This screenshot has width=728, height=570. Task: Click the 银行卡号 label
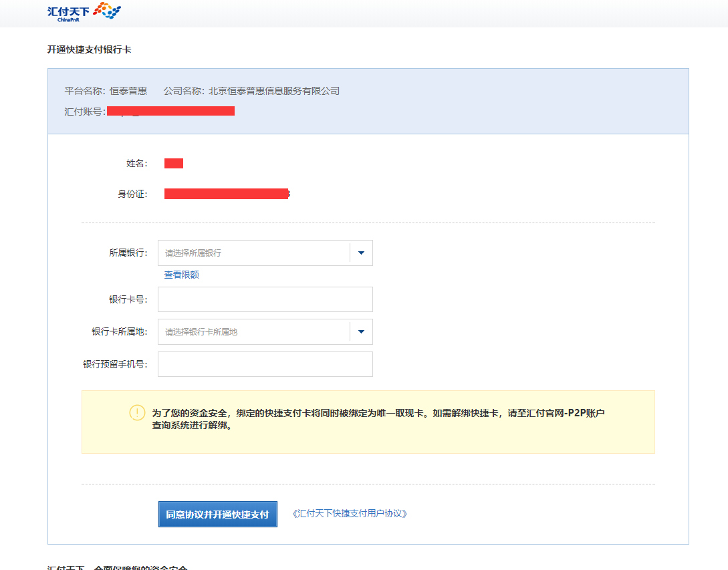(x=128, y=299)
